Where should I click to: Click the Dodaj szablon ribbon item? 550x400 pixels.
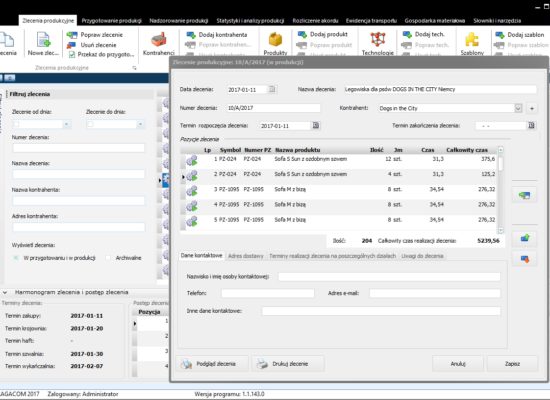pyautogui.click(x=519, y=35)
